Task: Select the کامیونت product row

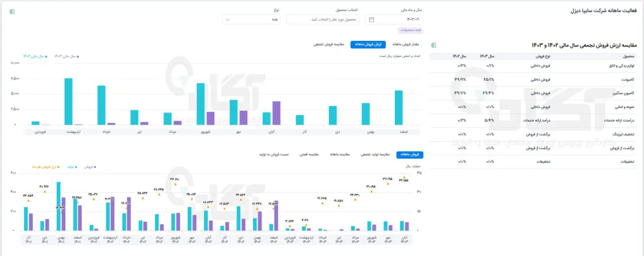Action: coord(533,80)
